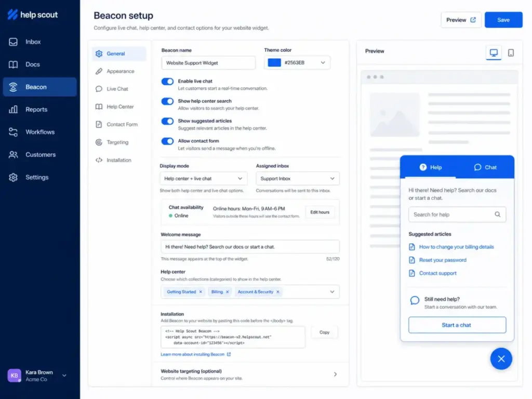
Task: Toggle Show suggested articles switch
Action: (167, 121)
